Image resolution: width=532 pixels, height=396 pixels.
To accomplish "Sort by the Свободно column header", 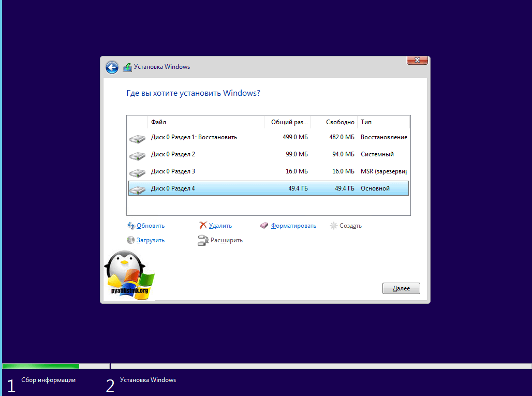I will coord(339,122).
